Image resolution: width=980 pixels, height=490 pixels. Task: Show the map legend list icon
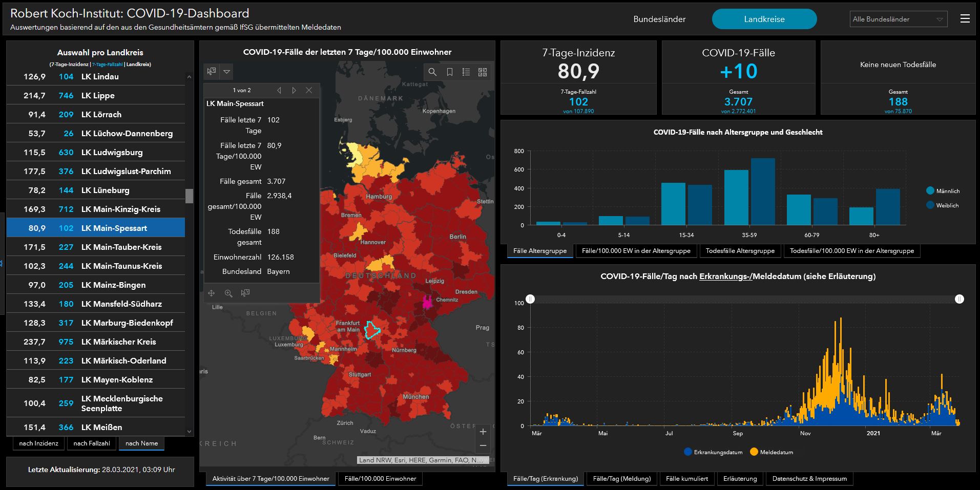(x=466, y=72)
